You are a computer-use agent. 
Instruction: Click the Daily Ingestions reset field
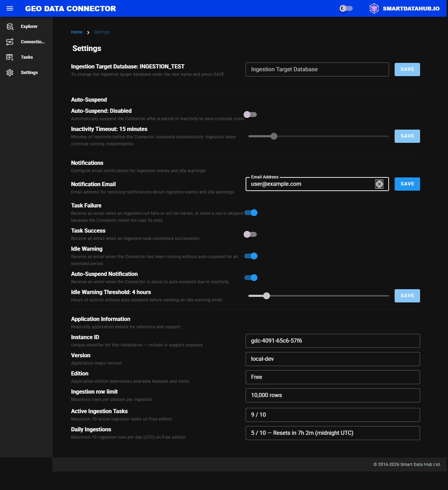pos(333,433)
